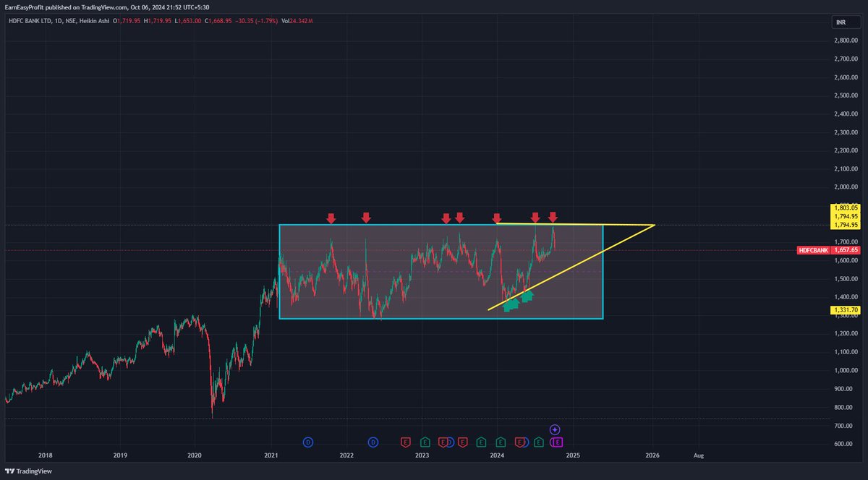Screen dimensions: 868x480
Task: Click the -30.35 (-1.79%) change value
Action: [x=255, y=21]
